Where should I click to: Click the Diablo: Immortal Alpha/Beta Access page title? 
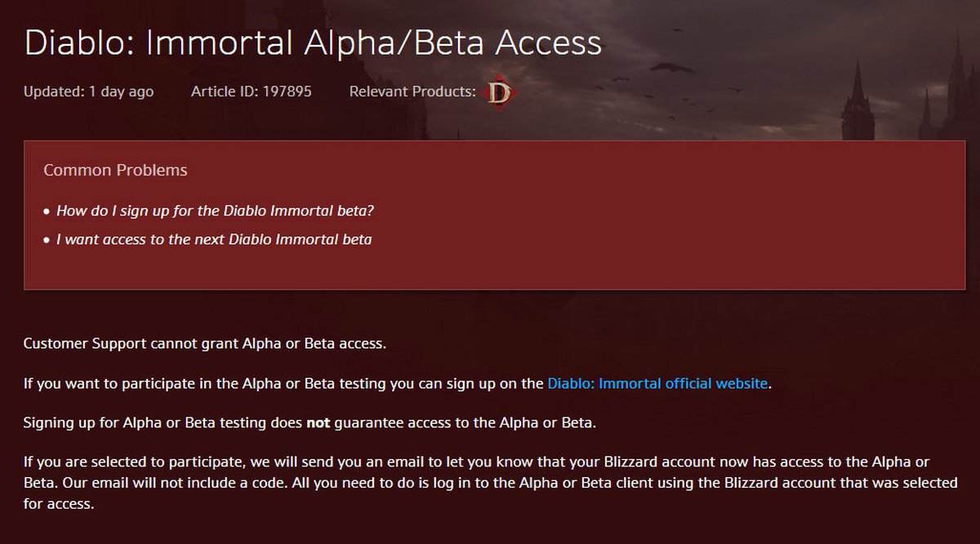tap(313, 43)
